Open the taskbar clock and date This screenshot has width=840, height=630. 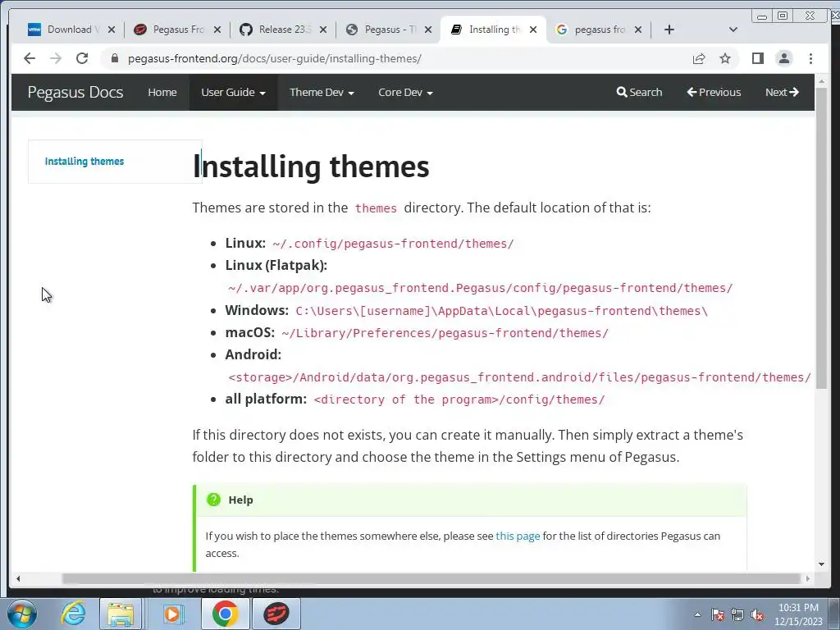click(x=798, y=614)
